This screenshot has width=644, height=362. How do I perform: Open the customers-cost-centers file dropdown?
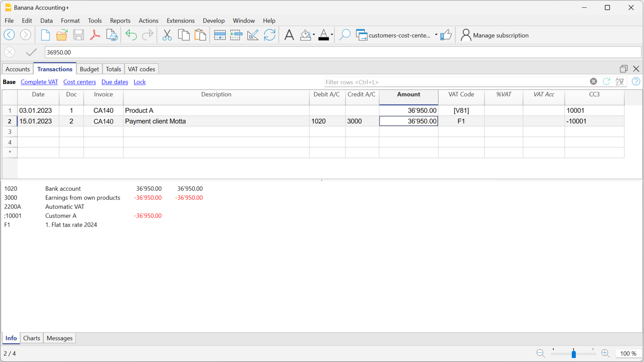pos(436,35)
